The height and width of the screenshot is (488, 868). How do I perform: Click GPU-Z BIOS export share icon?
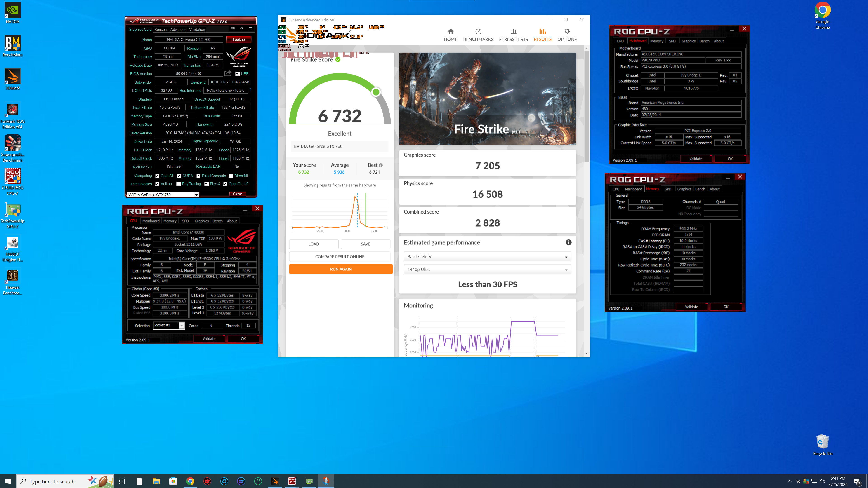228,73
